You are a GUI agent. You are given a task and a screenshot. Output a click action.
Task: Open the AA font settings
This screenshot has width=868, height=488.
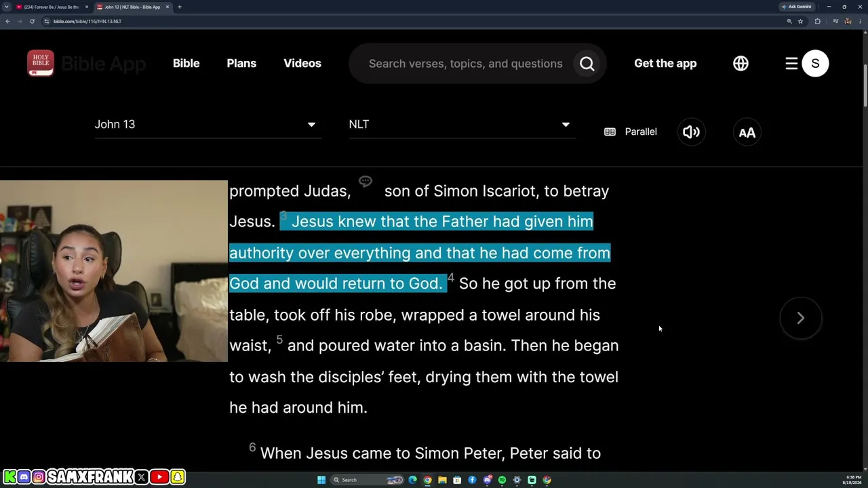click(x=747, y=132)
